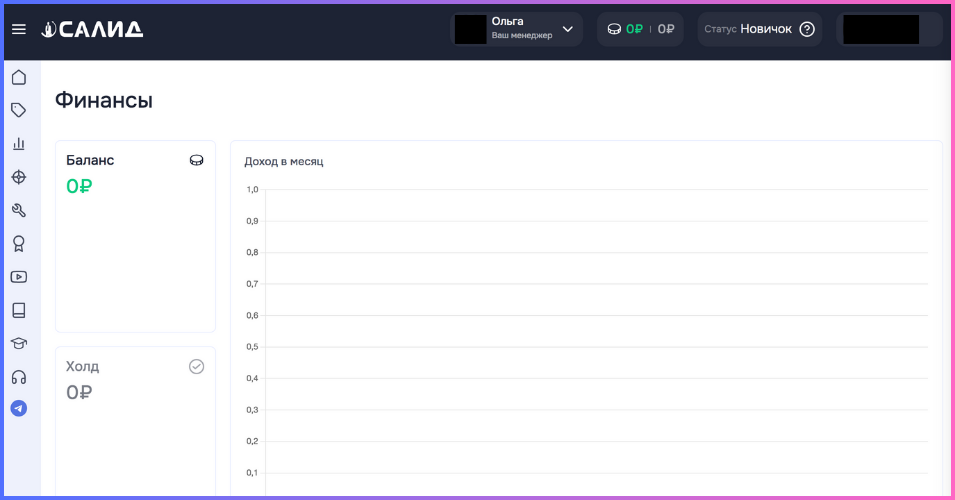
Task: Open the tools wrench icon in the sidebar
Action: point(19,210)
